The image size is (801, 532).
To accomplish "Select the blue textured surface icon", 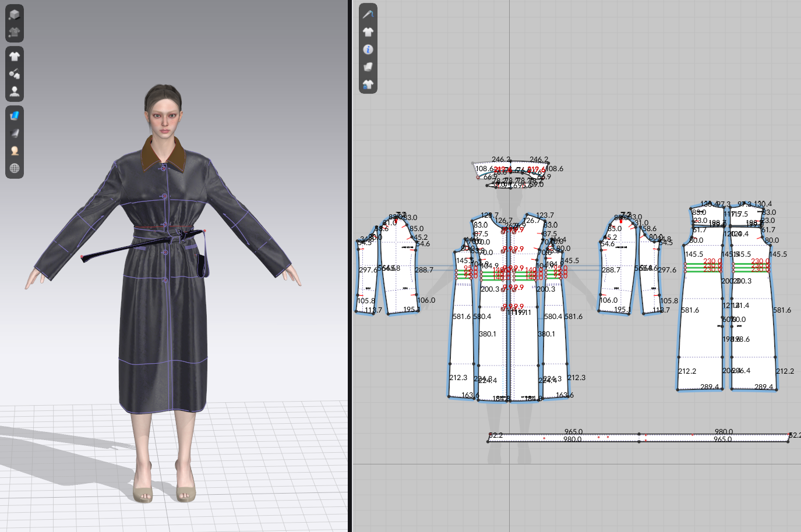I will tap(15, 115).
